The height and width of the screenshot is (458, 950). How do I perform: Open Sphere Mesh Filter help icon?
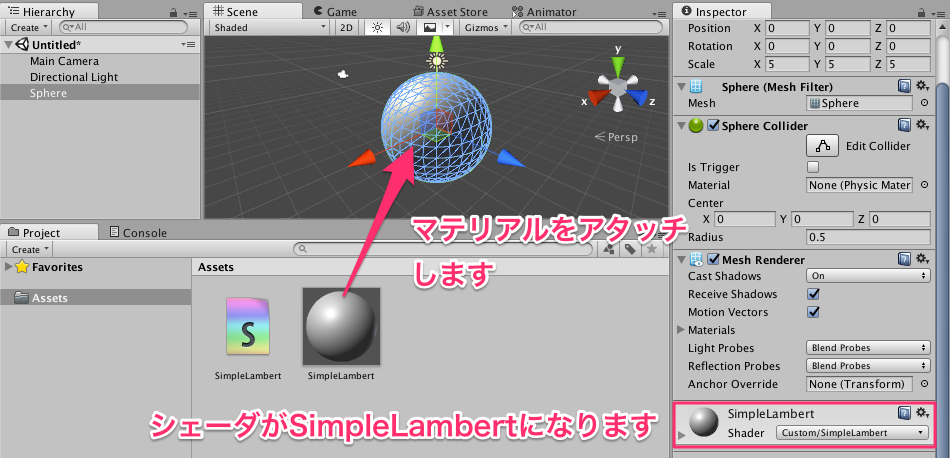904,86
